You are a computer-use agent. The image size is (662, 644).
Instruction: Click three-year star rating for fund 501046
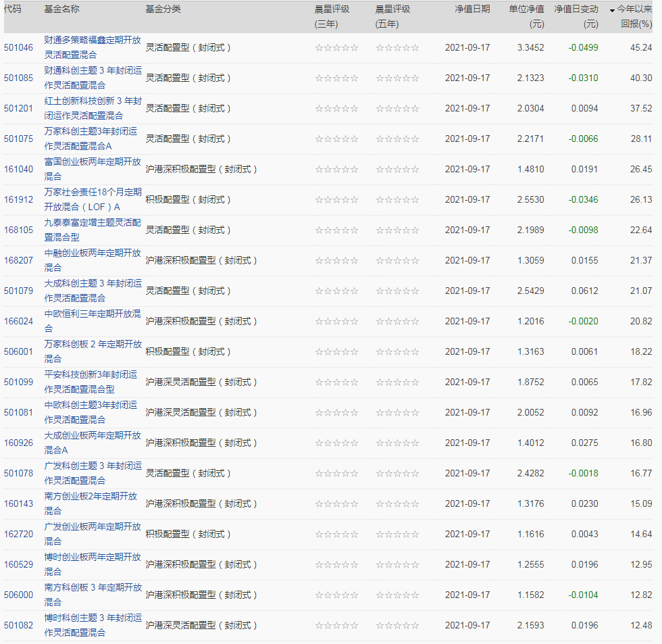click(336, 48)
